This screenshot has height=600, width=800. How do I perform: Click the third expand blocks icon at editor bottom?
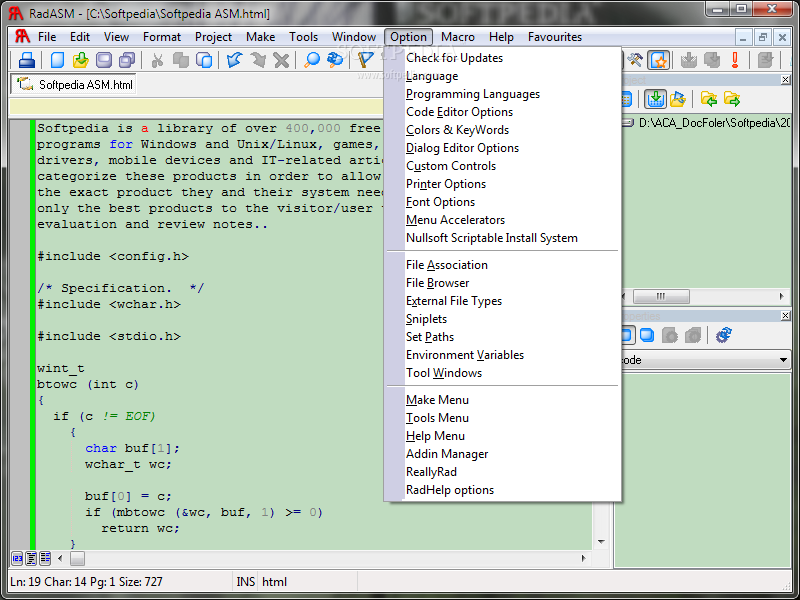45,558
